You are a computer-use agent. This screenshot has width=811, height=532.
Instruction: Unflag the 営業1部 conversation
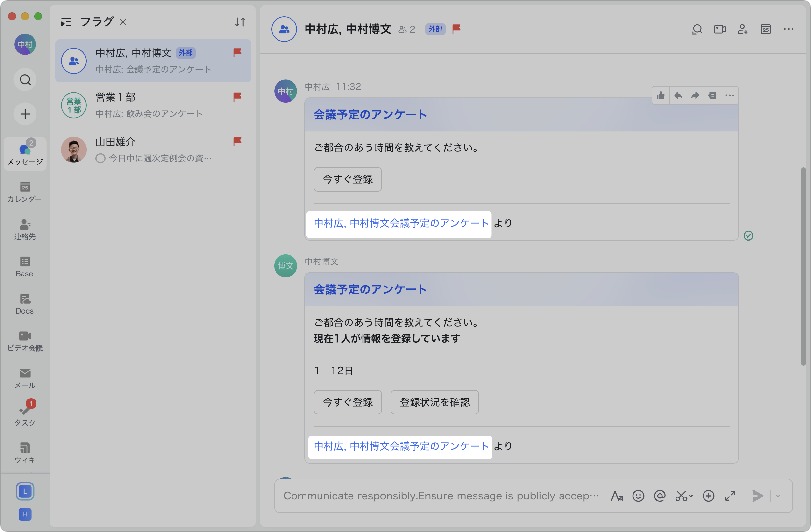coord(237,97)
